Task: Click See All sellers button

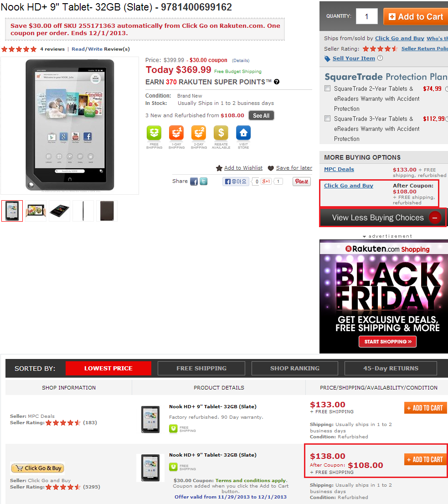Action: pyautogui.click(x=261, y=115)
